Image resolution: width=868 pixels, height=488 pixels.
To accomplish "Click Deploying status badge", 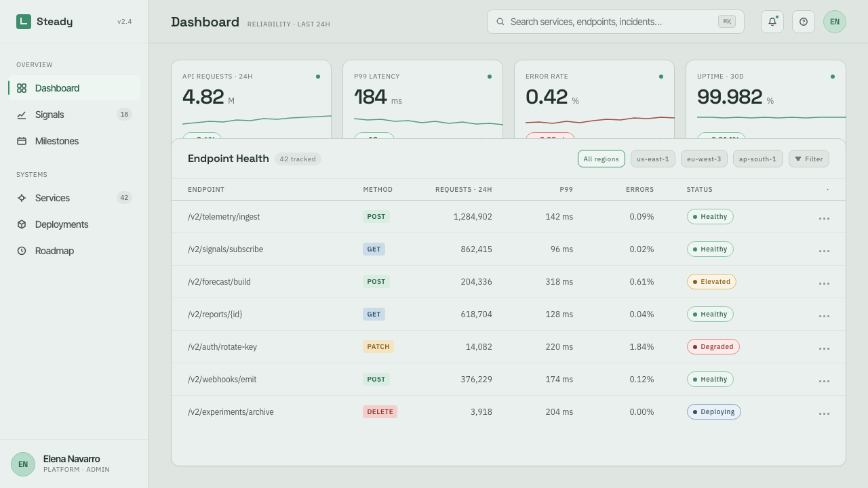I will (x=714, y=412).
